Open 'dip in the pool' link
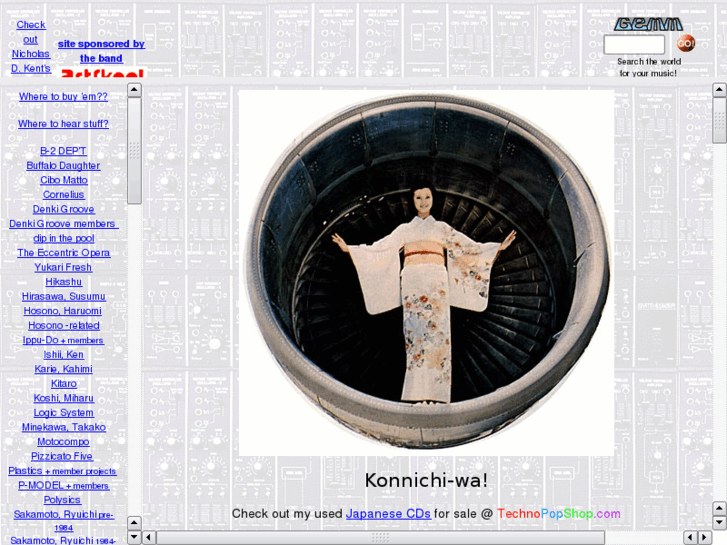 tap(64, 238)
